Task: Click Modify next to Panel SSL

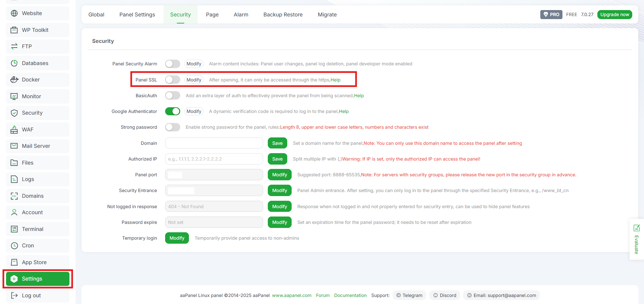Action: 194,80
